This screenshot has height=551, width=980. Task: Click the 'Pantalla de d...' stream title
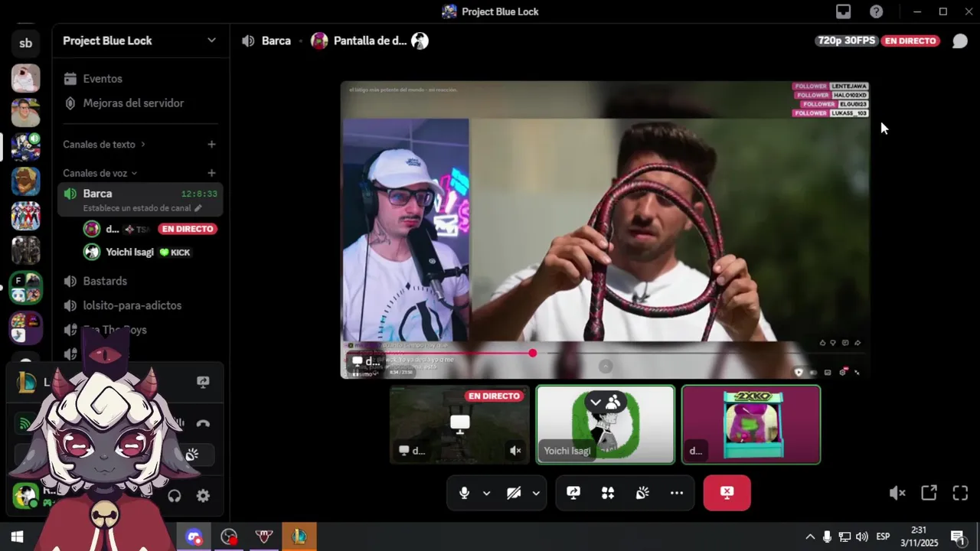click(370, 41)
